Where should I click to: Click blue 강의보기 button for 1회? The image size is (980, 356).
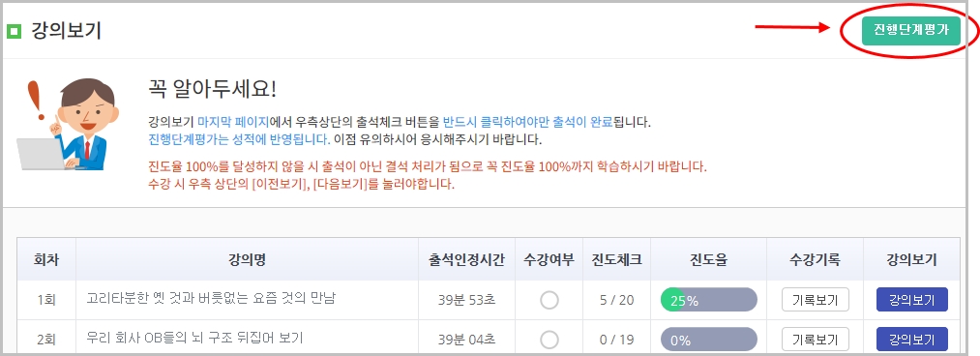(912, 300)
